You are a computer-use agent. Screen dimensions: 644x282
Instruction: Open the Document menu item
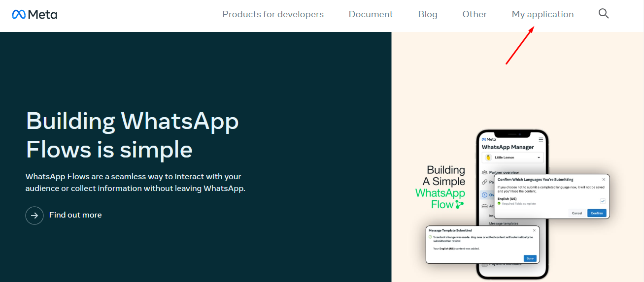pyautogui.click(x=371, y=14)
